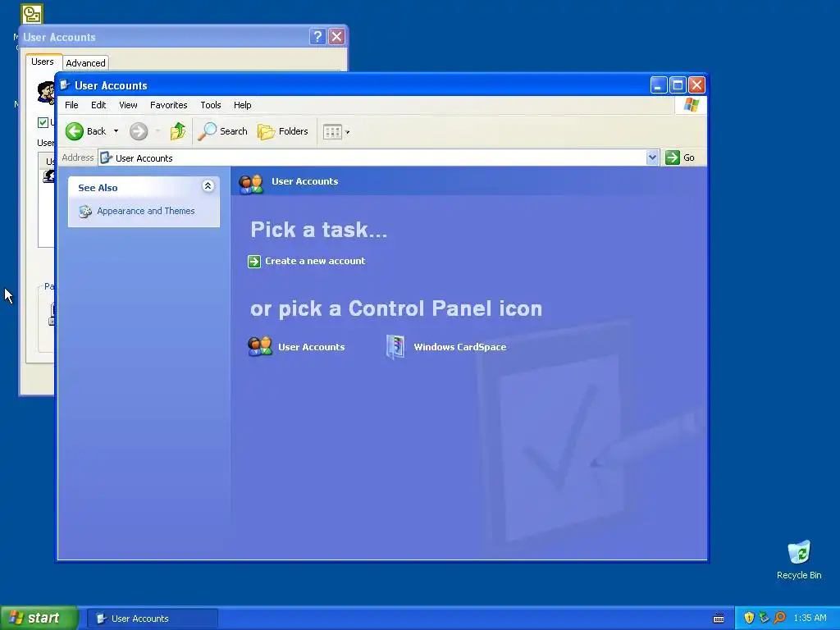Switch to Advanced tab in back dialog
This screenshot has width=840, height=630.
[x=85, y=63]
